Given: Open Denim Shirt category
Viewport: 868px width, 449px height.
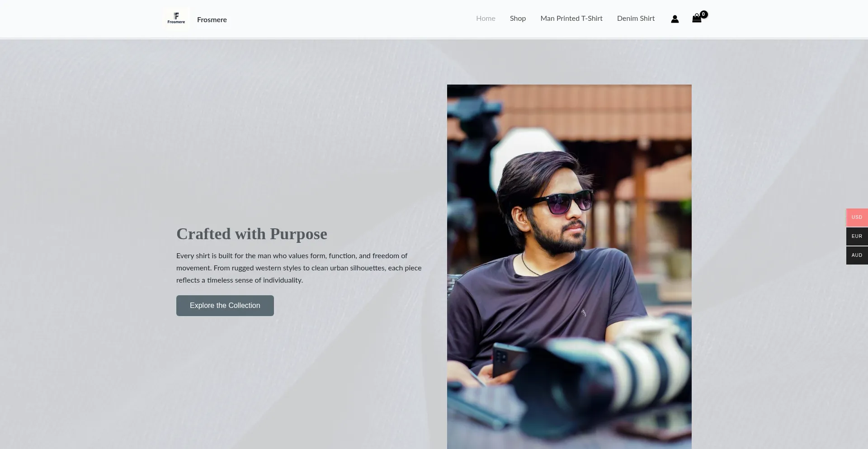Looking at the screenshot, I should pyautogui.click(x=636, y=19).
